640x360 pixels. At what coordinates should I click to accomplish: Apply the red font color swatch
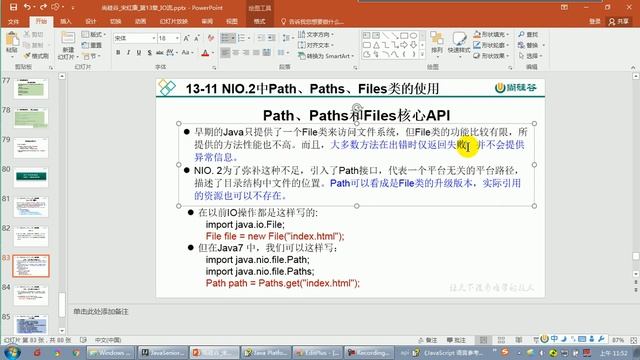[x=205, y=53]
